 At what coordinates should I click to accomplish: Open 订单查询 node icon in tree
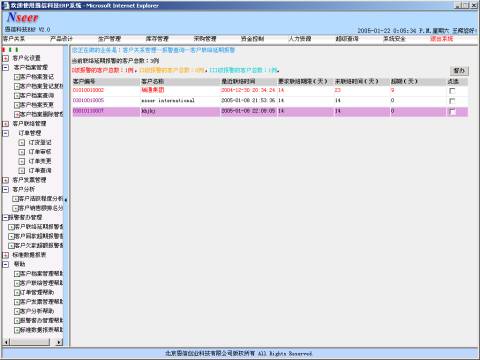22,171
